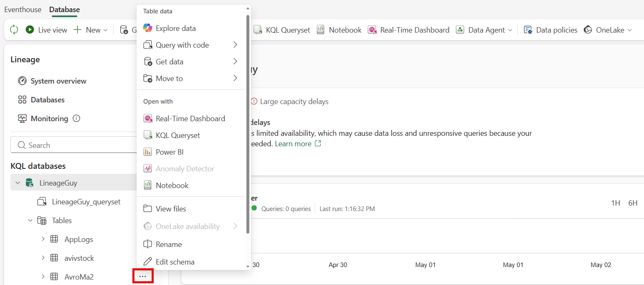The image size is (644, 285).
Task: Collapse the LineageGuy database node
Action: click(x=18, y=183)
